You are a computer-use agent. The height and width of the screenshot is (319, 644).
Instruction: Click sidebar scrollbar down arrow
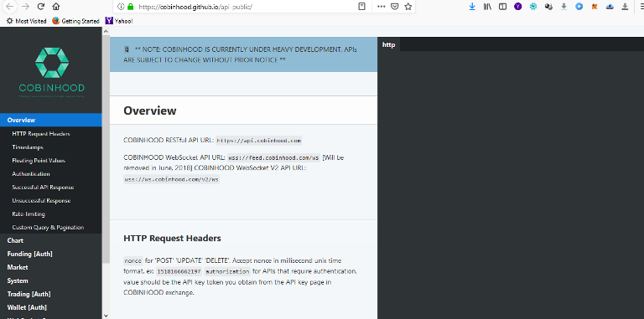pos(106,316)
